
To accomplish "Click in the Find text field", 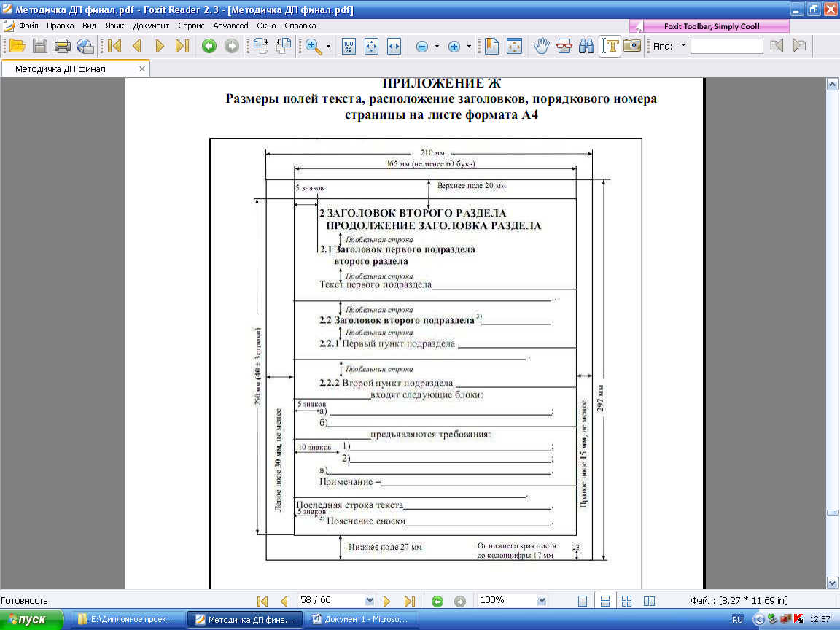I will pos(726,47).
